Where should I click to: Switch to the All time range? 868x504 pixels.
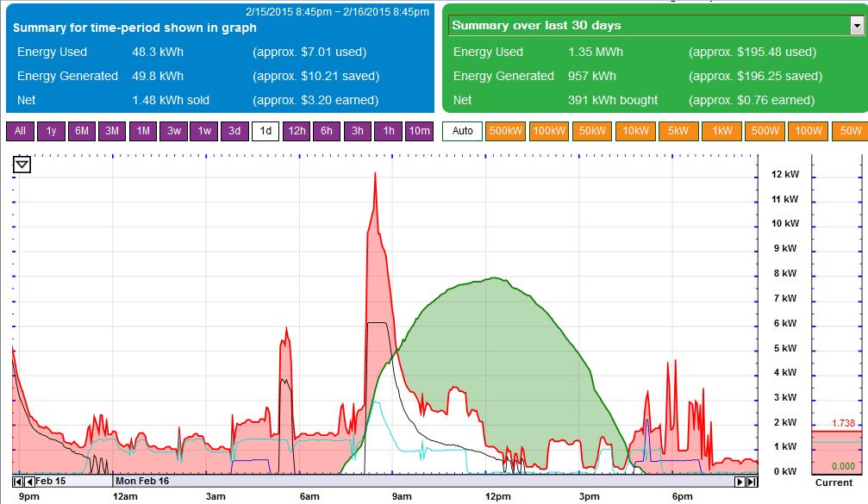[x=20, y=131]
